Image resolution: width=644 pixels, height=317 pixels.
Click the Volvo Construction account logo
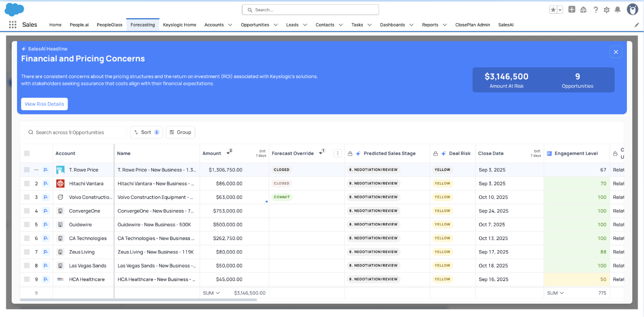(60, 197)
